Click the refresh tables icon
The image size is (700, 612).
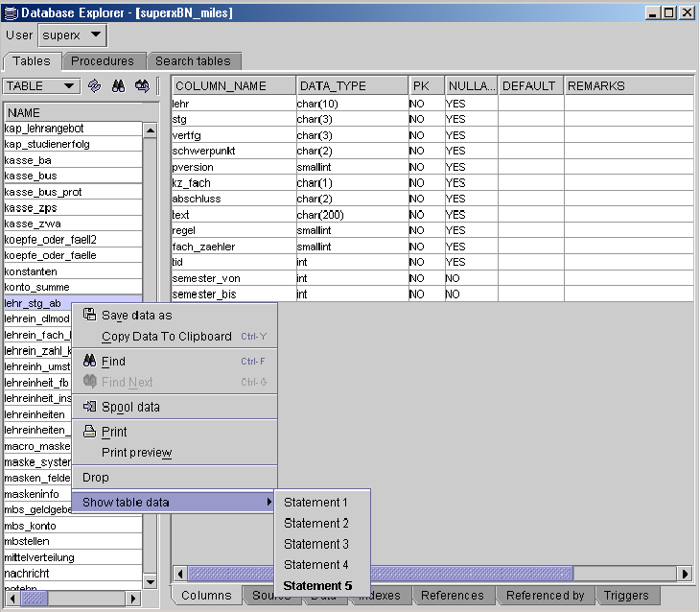[94, 85]
